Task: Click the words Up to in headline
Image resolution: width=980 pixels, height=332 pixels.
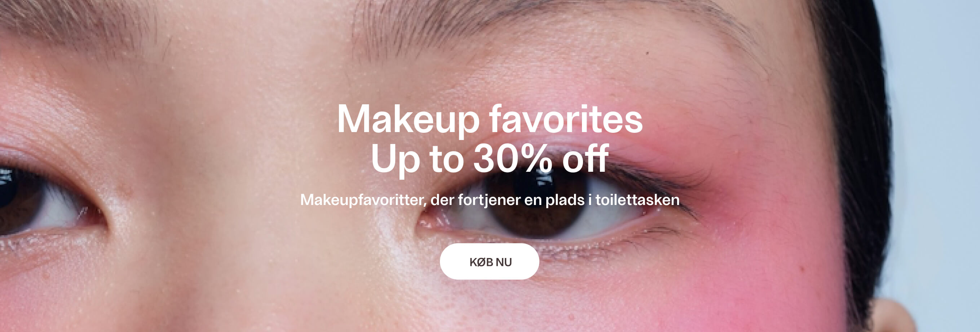Action: 417,160
